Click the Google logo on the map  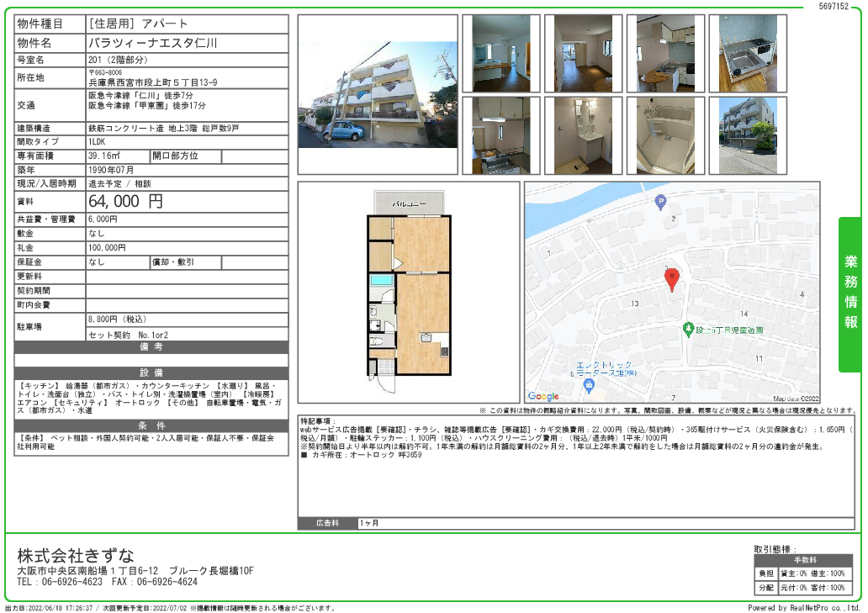(x=543, y=396)
